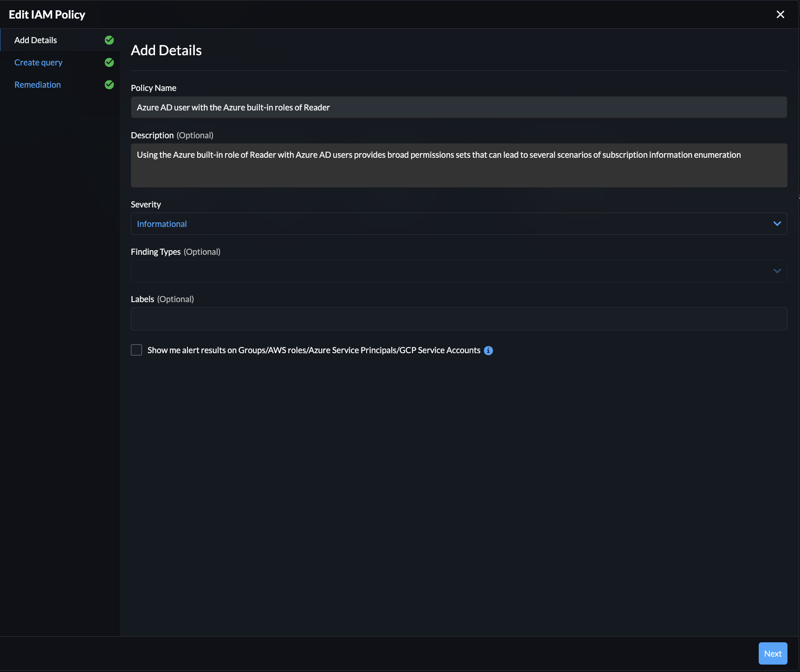Click the blue info icon after Service Accounts
Screen dimensions: 800x672
click(488, 351)
